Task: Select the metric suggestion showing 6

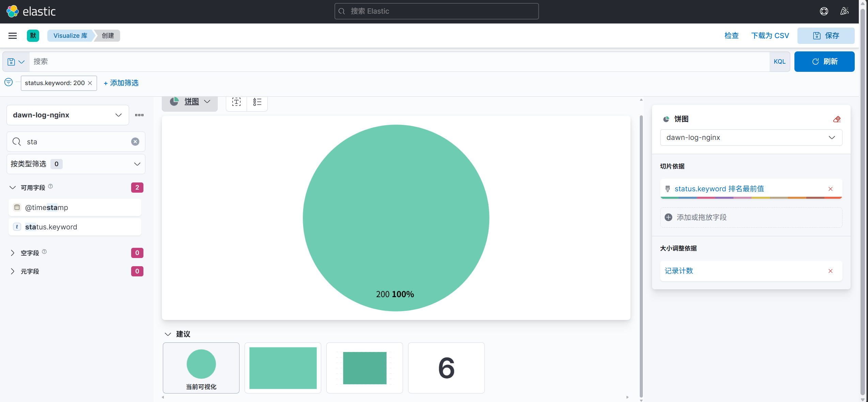Action: 446,368
